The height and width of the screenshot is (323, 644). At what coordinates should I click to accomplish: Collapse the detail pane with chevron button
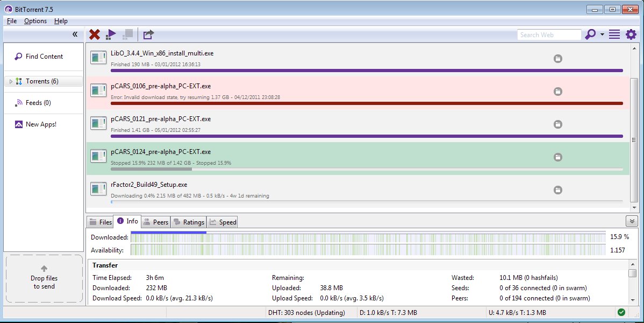click(x=632, y=221)
